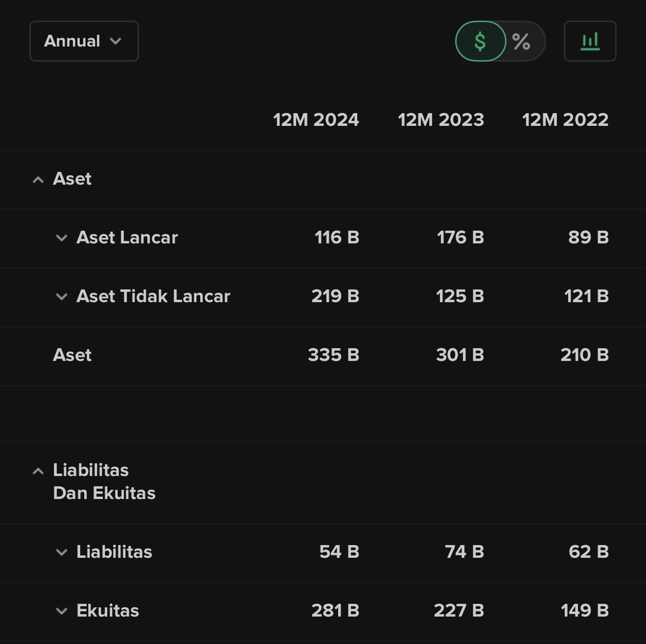Switch to percentage display mode
646x644 pixels.
click(x=522, y=41)
